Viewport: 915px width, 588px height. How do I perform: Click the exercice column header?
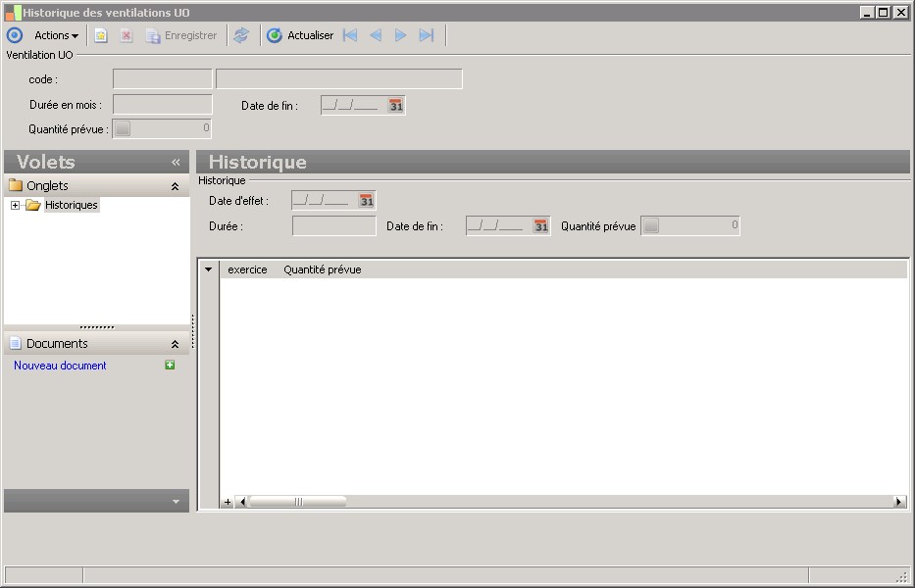[x=247, y=269]
